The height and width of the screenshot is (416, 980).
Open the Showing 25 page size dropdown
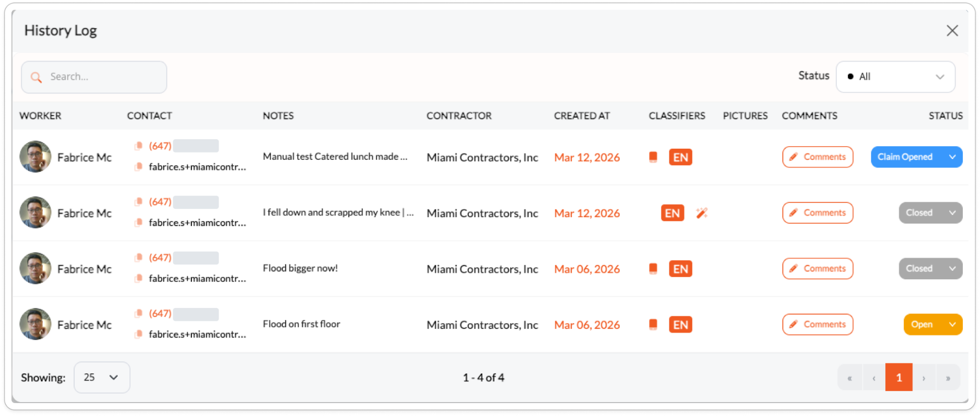pos(101,377)
